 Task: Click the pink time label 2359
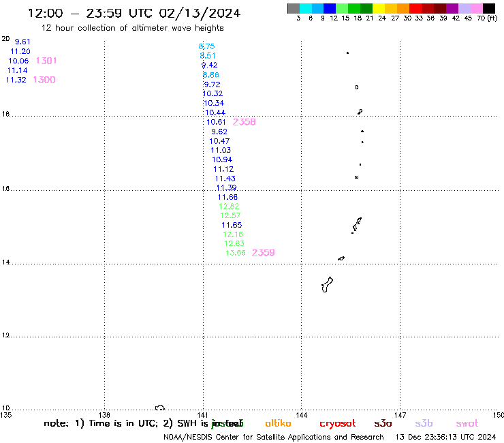pos(264,253)
